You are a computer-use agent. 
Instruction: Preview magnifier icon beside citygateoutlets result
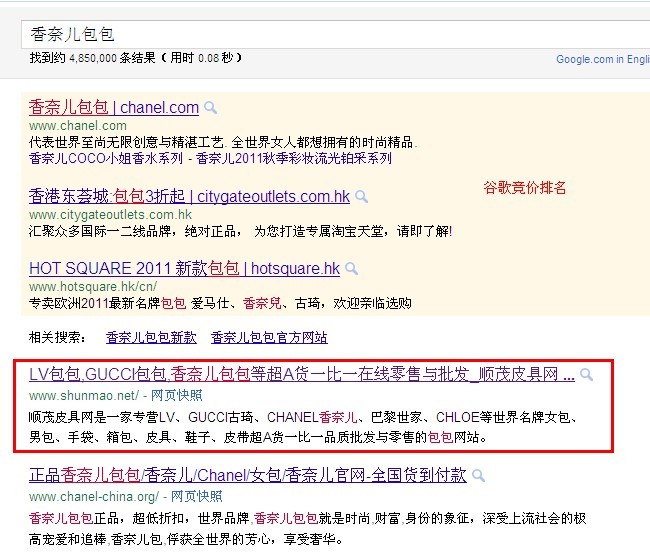[361, 197]
